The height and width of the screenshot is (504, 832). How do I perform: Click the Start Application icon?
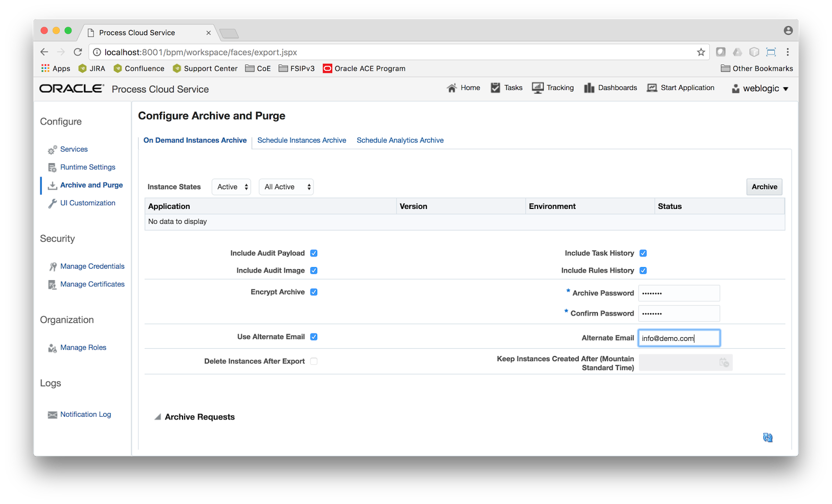point(652,87)
